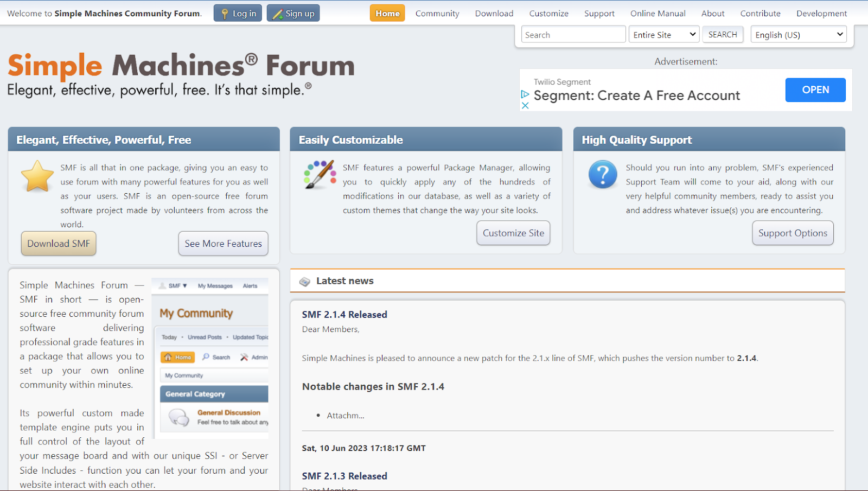
Task: Click inside the Search input field
Action: coord(573,34)
